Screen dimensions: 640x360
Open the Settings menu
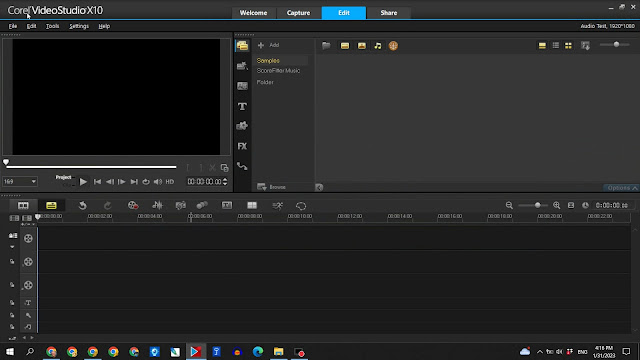pos(79,26)
